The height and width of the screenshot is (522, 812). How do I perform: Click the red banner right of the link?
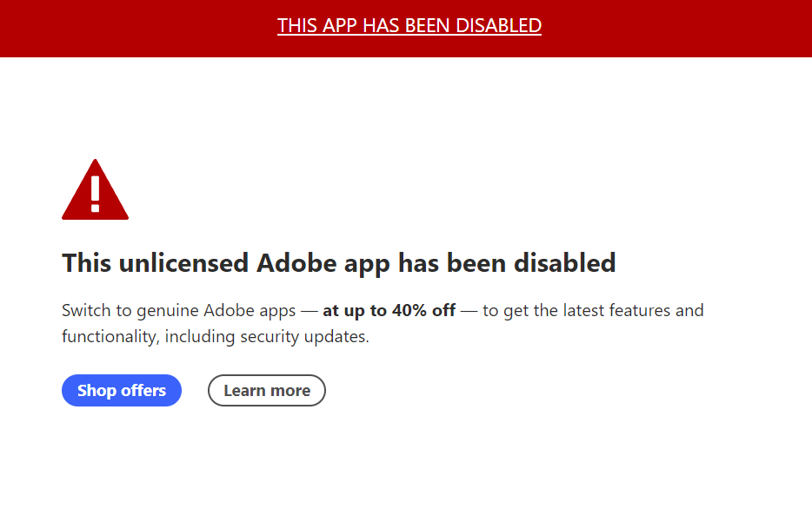coord(677,29)
